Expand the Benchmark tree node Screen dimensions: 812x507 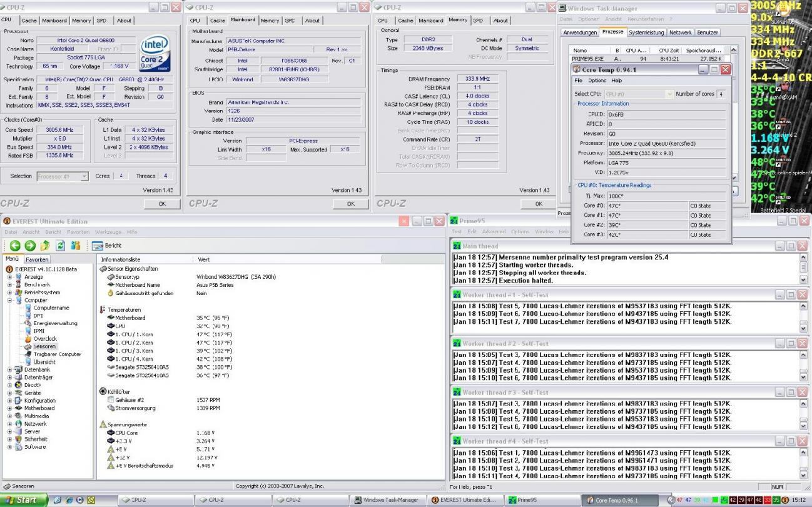(x=10, y=284)
